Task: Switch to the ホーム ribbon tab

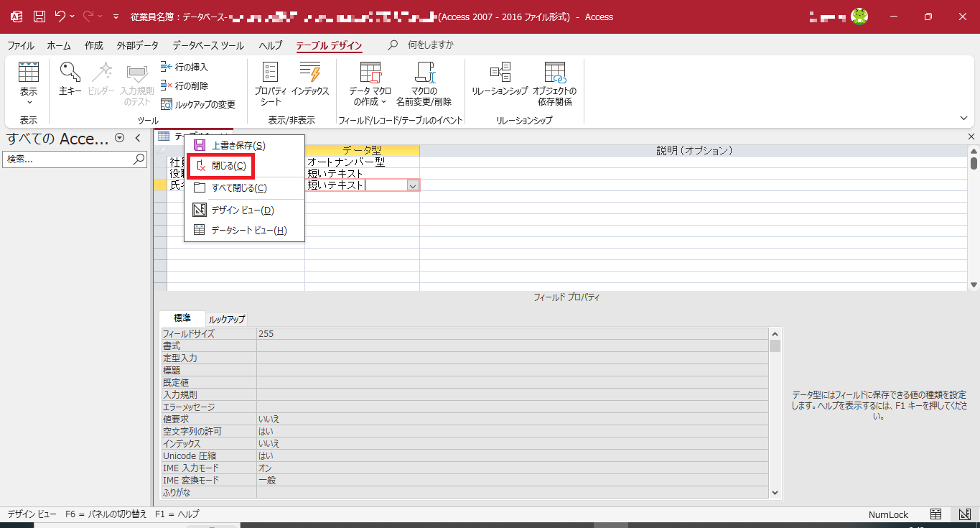Action: click(58, 45)
